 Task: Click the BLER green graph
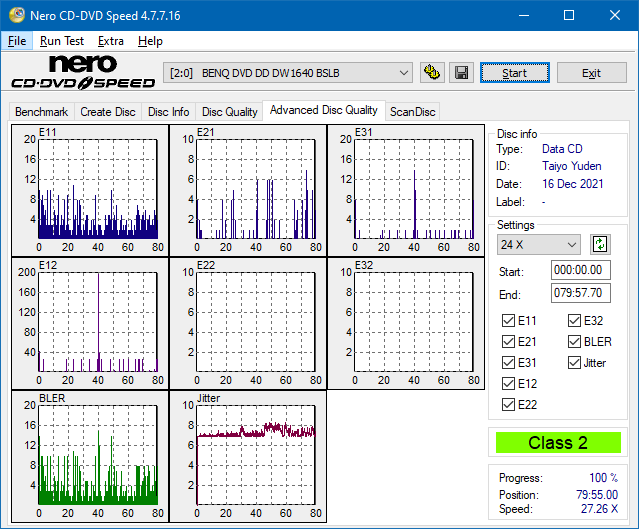tap(90, 456)
